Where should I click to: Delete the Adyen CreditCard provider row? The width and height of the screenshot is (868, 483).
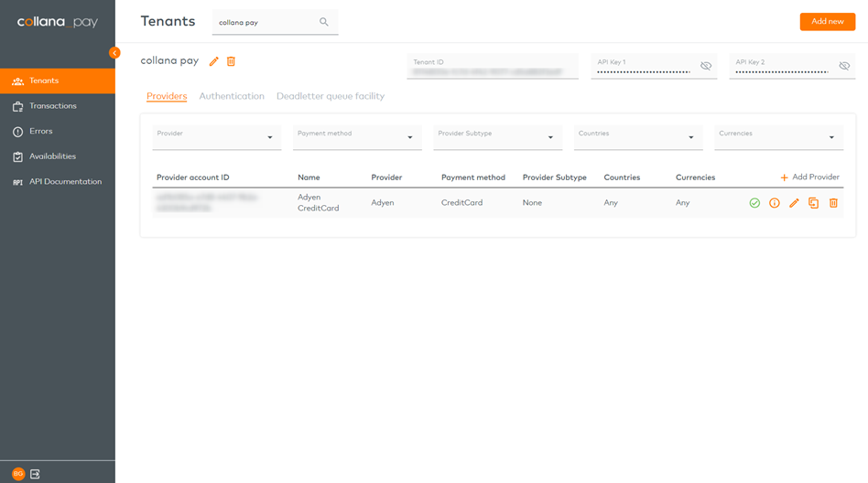point(833,203)
